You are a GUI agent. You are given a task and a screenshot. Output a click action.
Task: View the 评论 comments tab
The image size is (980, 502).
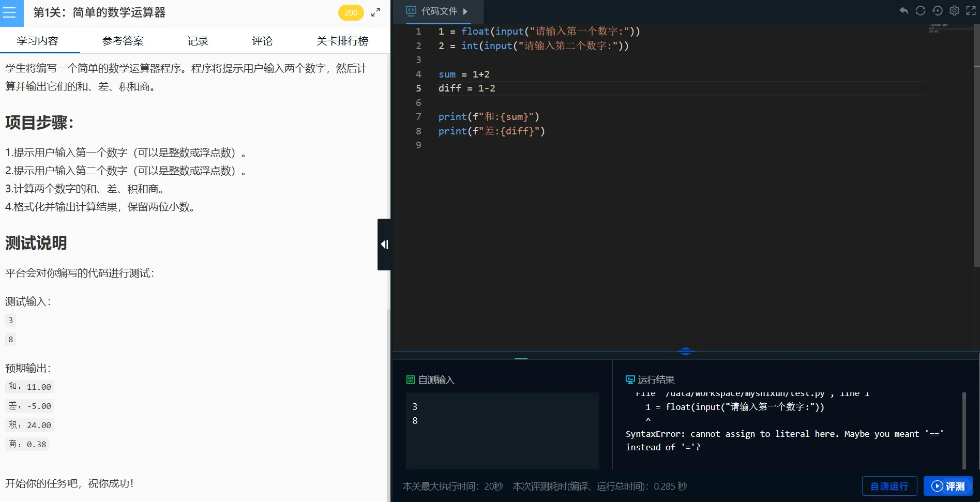262,41
